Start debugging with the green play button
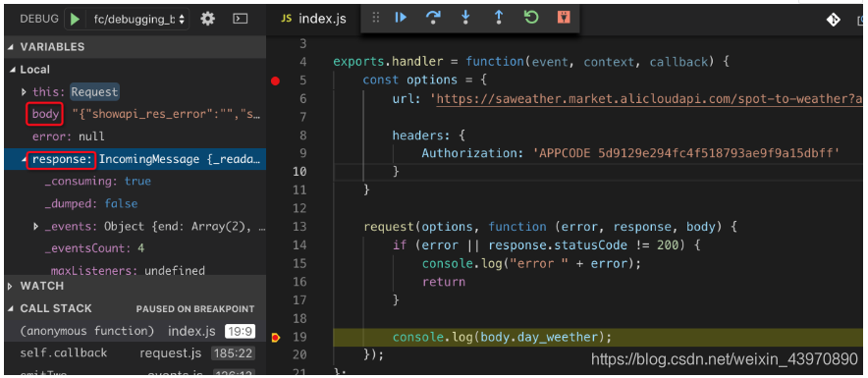Screen dimensions: 868x378 [x=75, y=19]
